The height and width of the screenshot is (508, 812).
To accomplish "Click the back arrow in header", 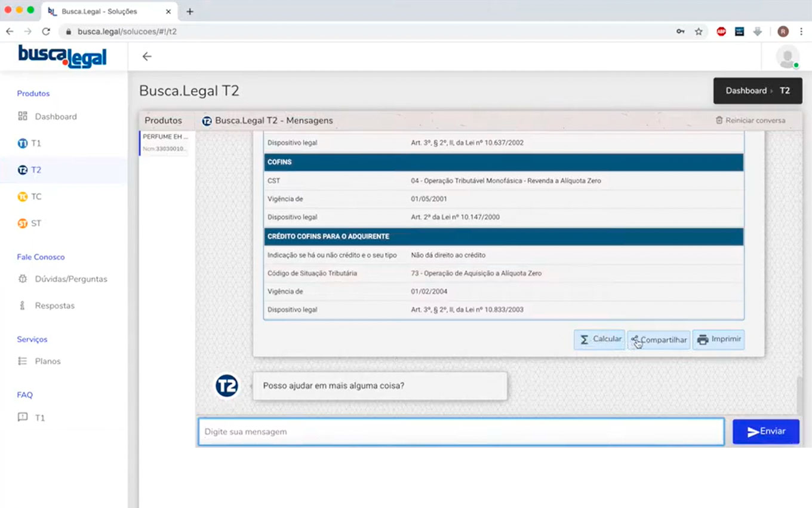I will [147, 57].
